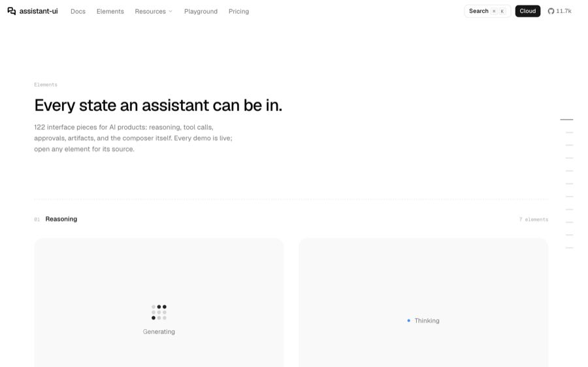
Task: Click the blue Thinking indicator dot
Action: click(408, 321)
